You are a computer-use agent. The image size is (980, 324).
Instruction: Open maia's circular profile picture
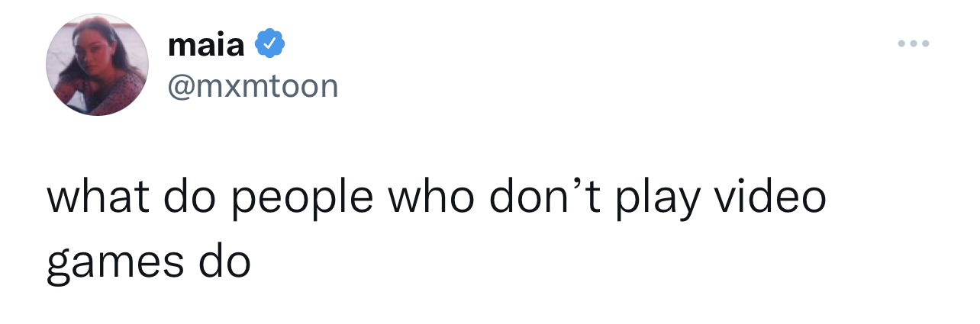coord(97,65)
